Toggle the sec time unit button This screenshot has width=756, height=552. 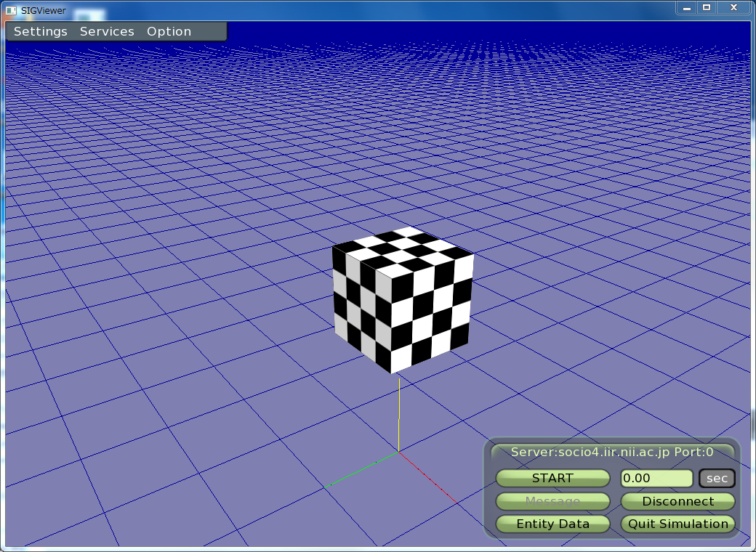point(717,479)
